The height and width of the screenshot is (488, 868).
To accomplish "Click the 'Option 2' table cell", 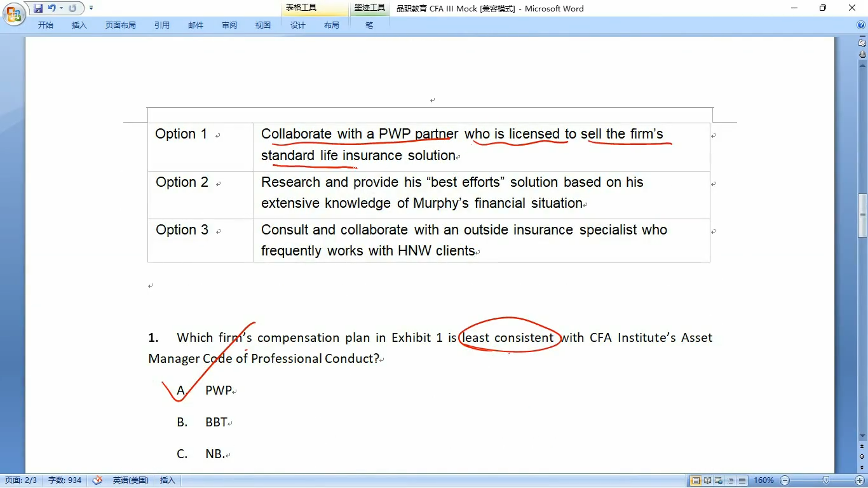I will tap(201, 195).
